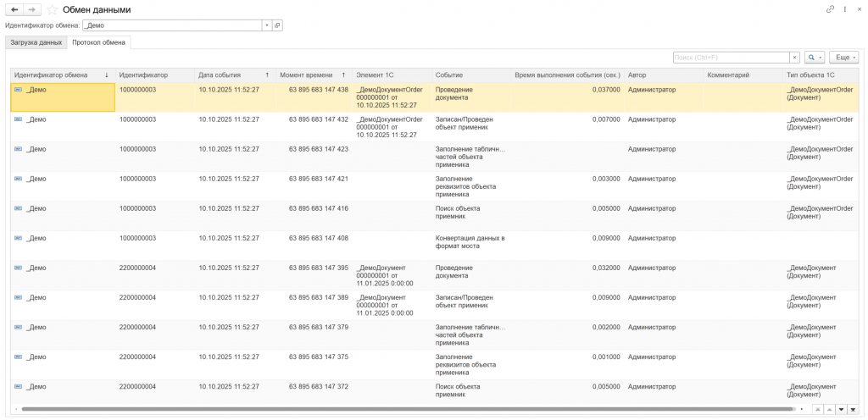Image resolution: width=868 pixels, height=420 pixels.
Task: Select the execution time value 0,037000
Action: [x=605, y=90]
